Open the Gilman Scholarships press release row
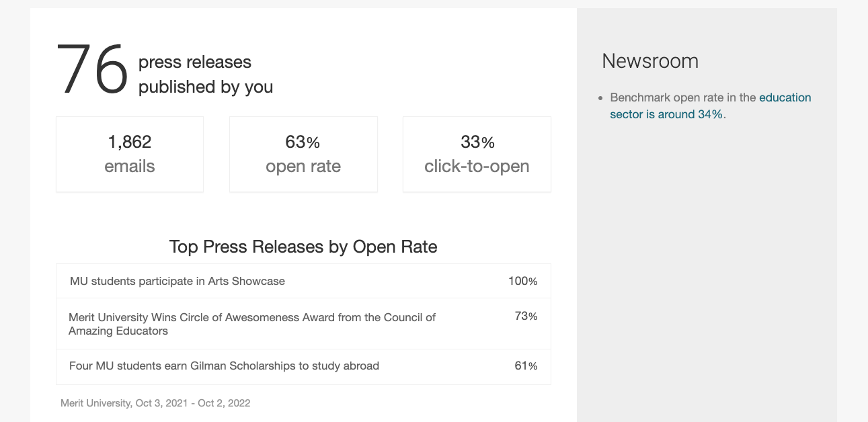868x422 pixels. point(224,366)
